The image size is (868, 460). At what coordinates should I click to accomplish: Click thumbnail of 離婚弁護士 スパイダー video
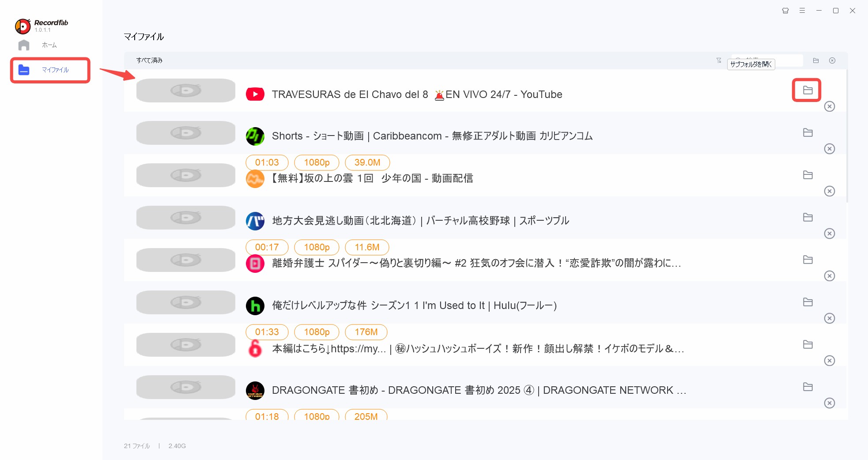(x=186, y=260)
